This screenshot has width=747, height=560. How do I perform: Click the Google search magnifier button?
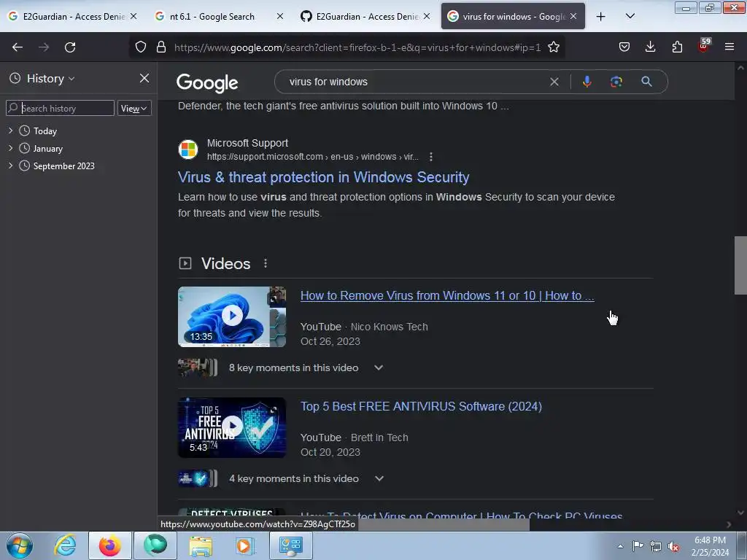646,82
